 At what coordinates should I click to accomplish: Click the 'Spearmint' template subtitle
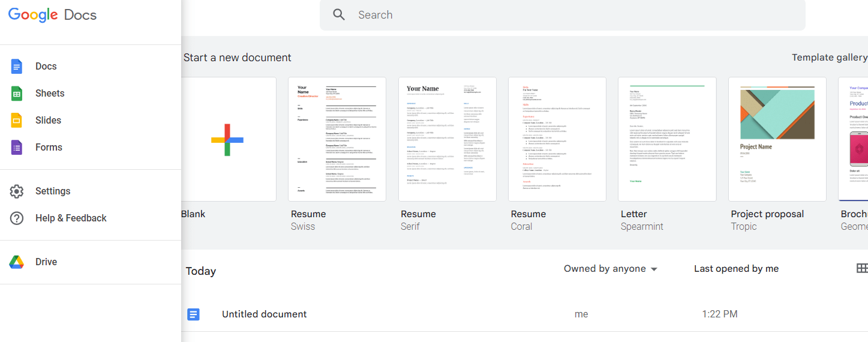click(642, 227)
